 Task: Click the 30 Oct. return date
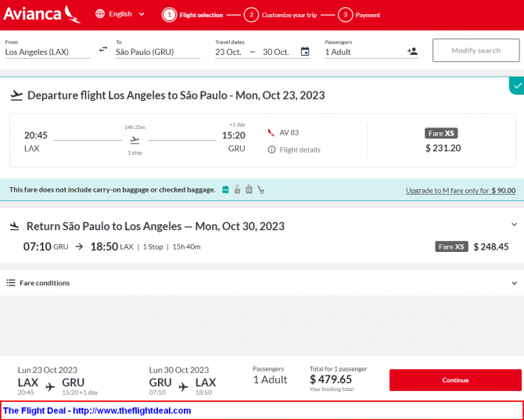tap(276, 52)
